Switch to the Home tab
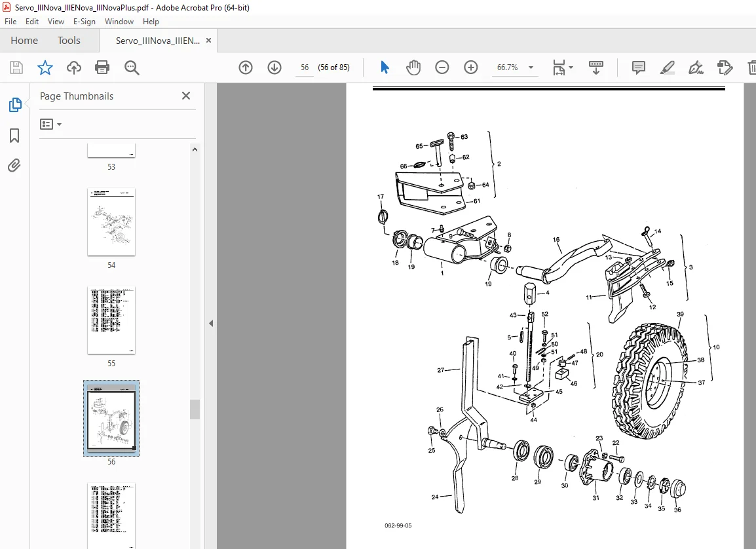This screenshot has height=549, width=756. [24, 41]
